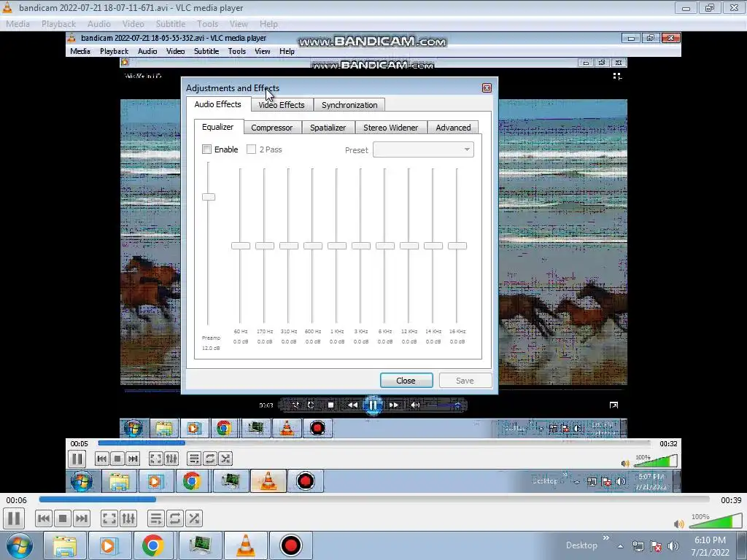747x560 pixels.
Task: Click fast-forward in innermost player controls
Action: point(393,405)
